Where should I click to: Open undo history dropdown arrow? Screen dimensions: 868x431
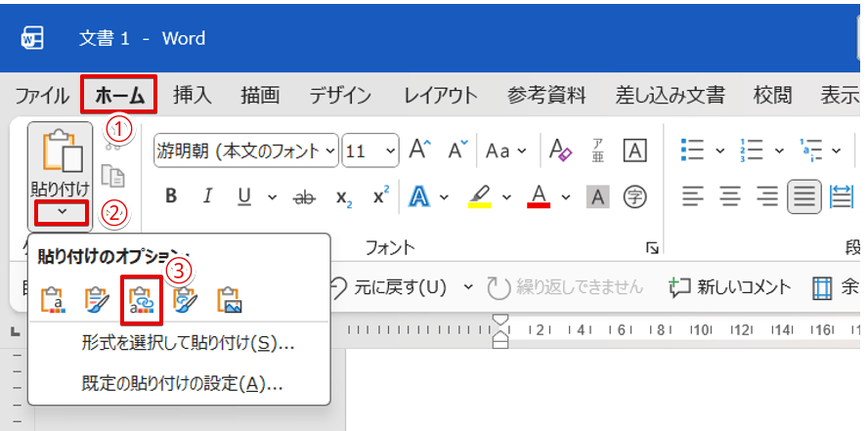coord(469,287)
